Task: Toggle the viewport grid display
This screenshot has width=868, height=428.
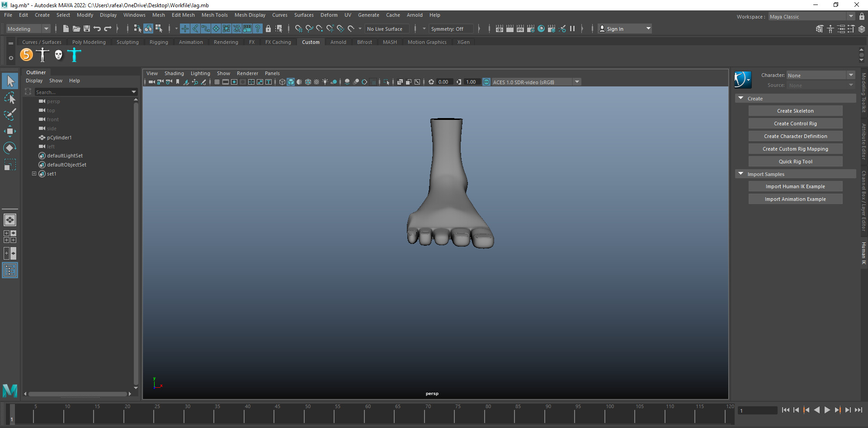Action: (217, 82)
